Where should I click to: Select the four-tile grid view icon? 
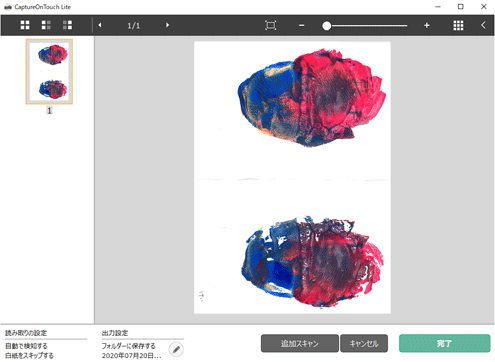click(x=25, y=25)
